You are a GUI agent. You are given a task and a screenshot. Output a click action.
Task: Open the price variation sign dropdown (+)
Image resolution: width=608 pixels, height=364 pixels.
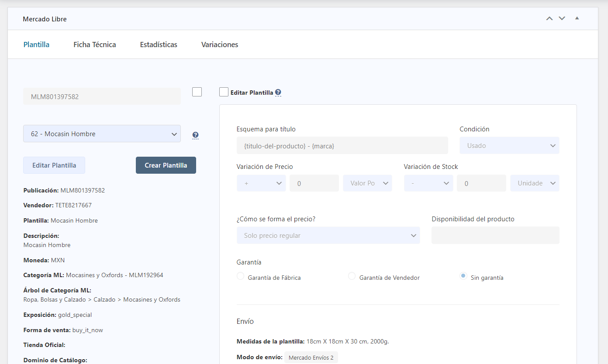pos(261,183)
